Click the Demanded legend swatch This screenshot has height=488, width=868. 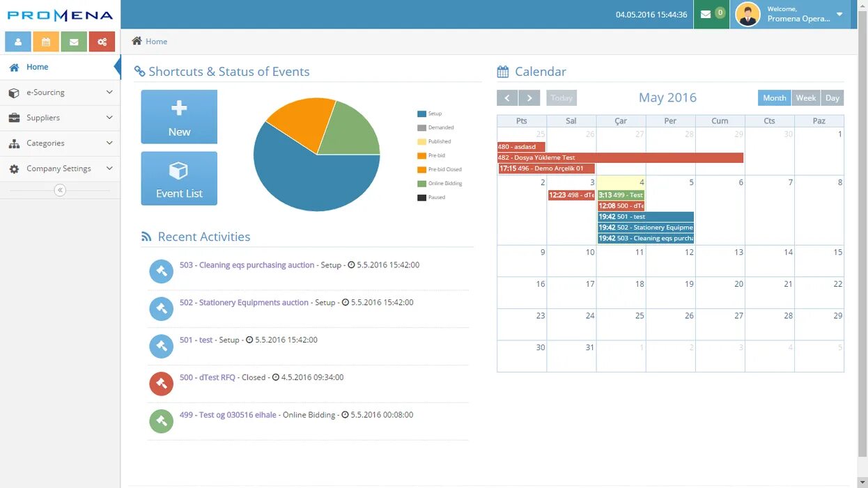pos(421,127)
